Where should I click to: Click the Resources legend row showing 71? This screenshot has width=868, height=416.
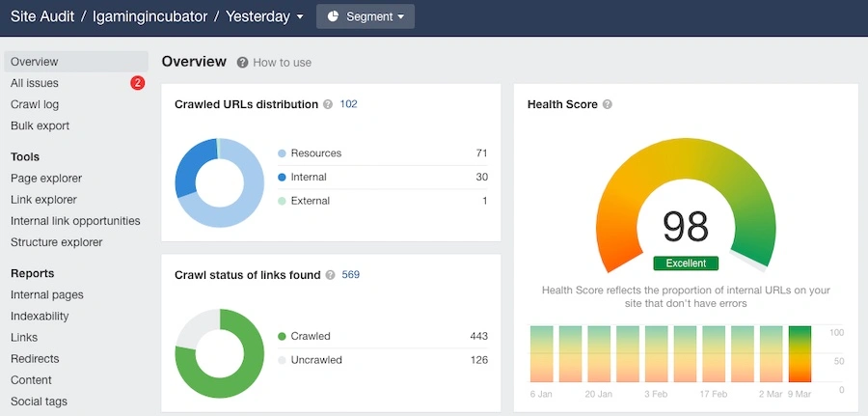tap(382, 153)
